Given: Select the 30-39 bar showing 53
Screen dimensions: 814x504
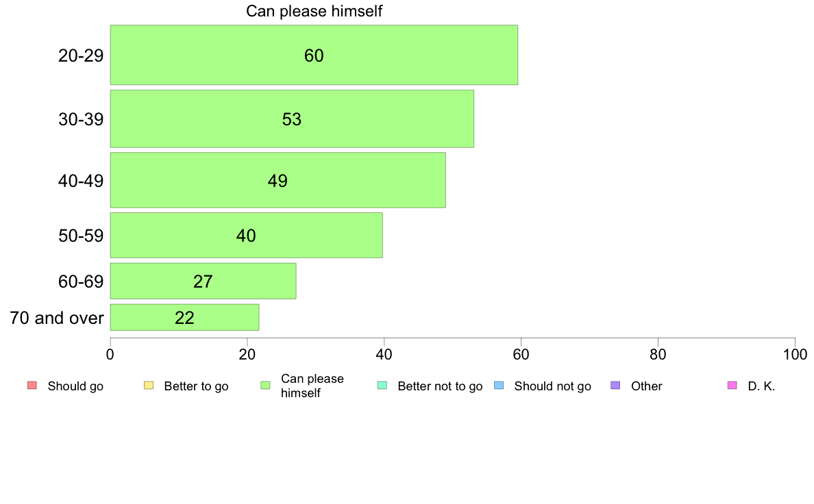Looking at the screenshot, I should pos(292,118).
